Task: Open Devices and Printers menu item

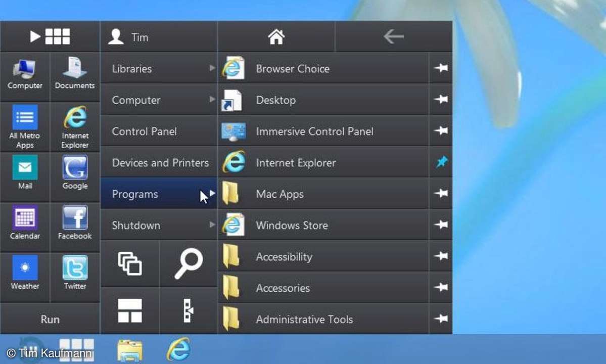Action: coord(159,162)
